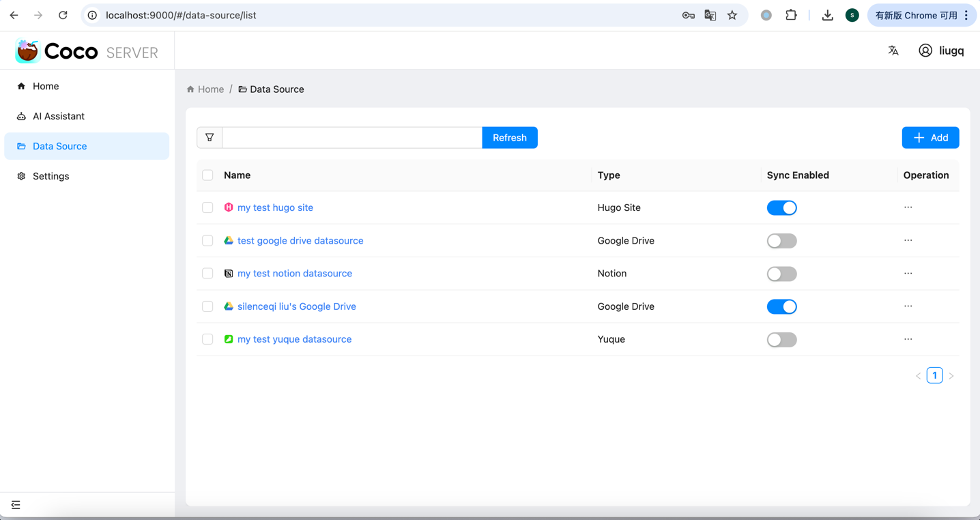Check the box for silenceqi liu's Google Drive
Image resolution: width=980 pixels, height=520 pixels.
point(207,306)
